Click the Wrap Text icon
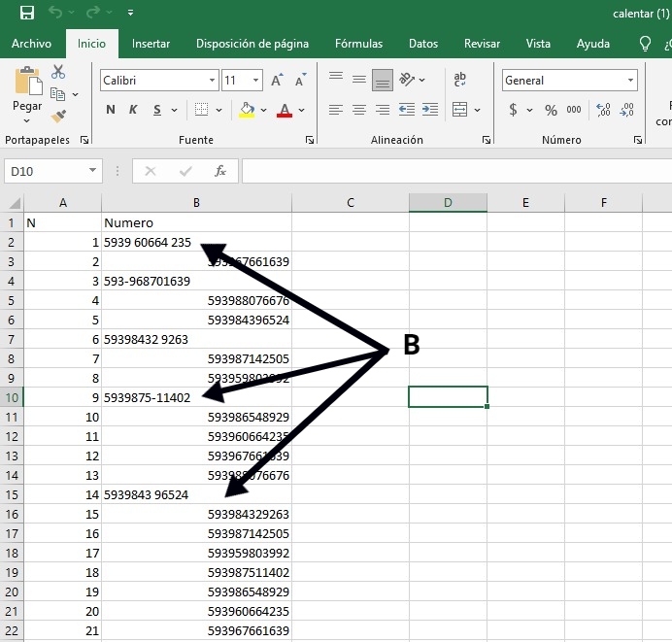672x642 pixels. pyautogui.click(x=460, y=79)
